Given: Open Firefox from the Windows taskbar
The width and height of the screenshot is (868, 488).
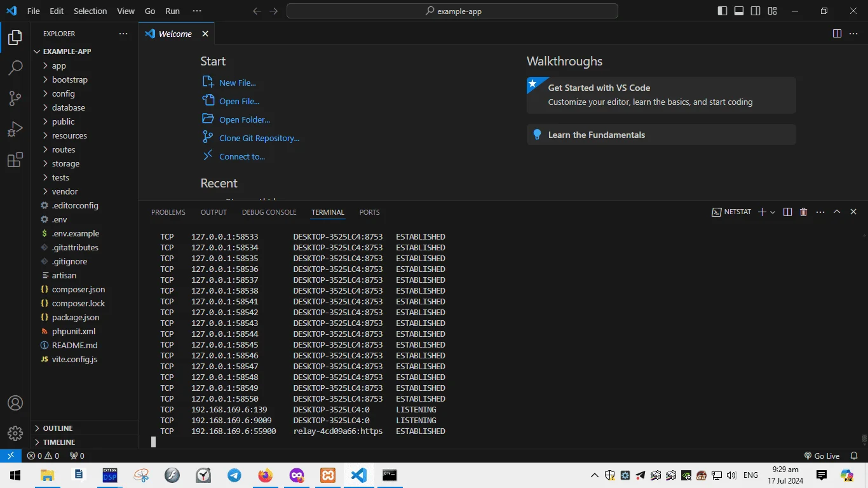Looking at the screenshot, I should tap(266, 475).
